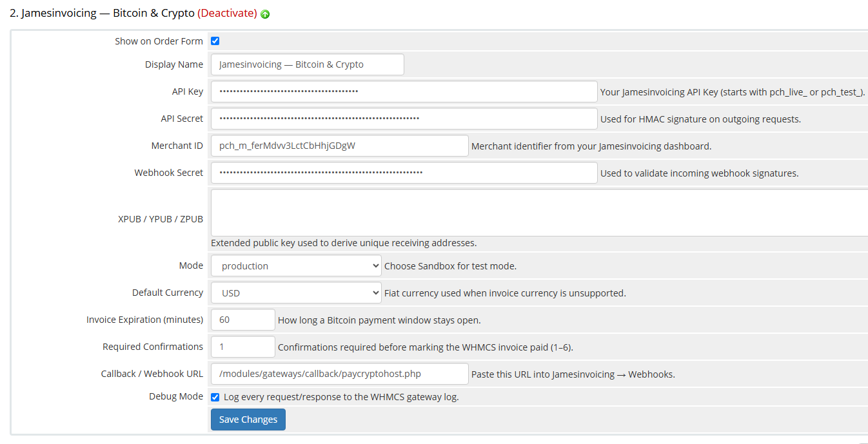Focus the API Secret field
This screenshot has height=444, width=868.
point(404,119)
